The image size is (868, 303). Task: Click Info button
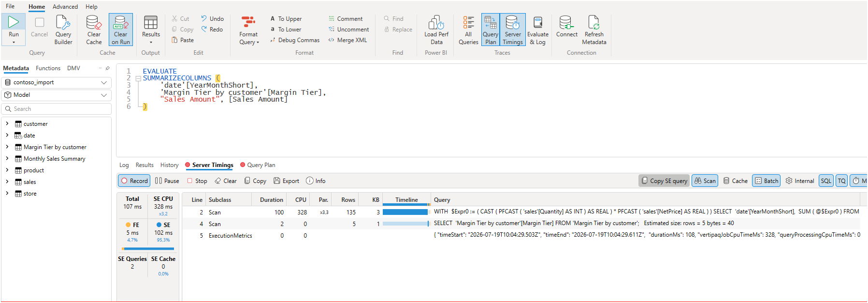click(x=316, y=181)
